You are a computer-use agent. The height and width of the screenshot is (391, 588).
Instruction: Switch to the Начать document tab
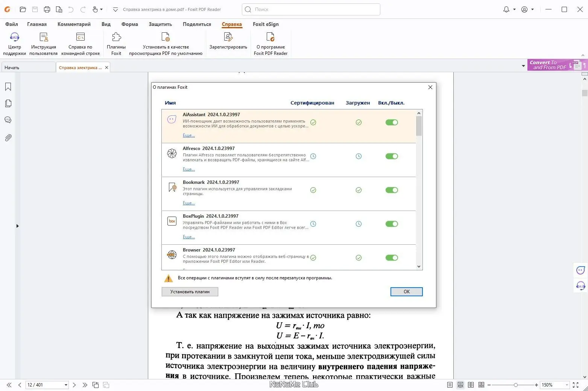[28, 68]
